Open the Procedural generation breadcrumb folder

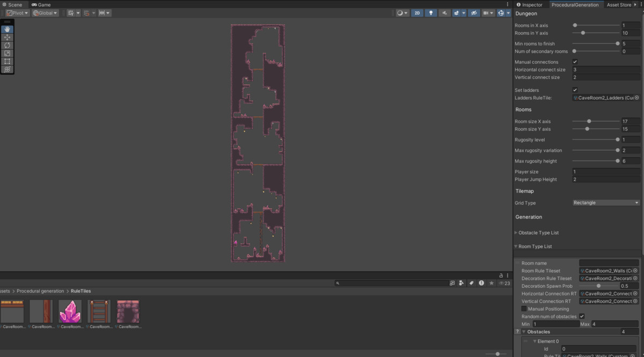point(40,291)
